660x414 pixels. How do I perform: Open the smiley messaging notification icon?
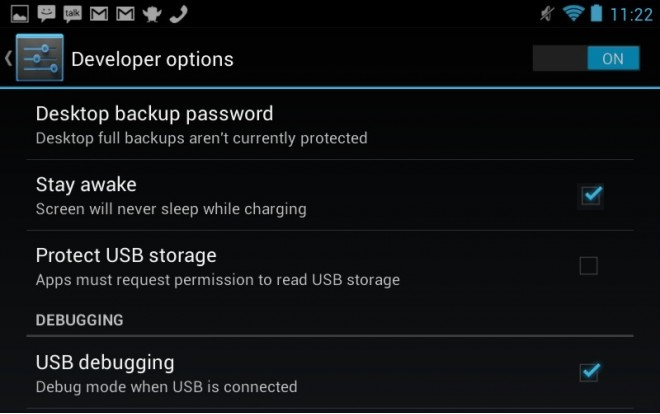click(46, 14)
